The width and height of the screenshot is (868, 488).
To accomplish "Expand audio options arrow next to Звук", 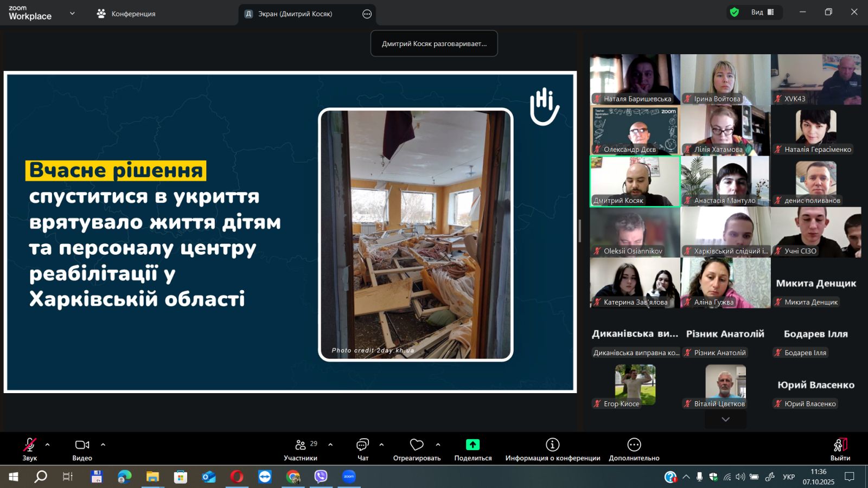I will [48, 445].
